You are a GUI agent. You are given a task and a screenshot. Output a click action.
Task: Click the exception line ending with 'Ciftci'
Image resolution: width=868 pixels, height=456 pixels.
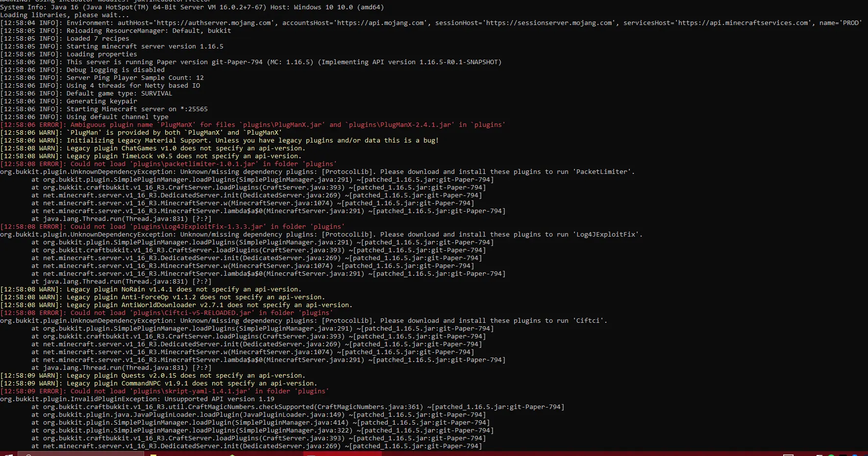pyautogui.click(x=304, y=321)
